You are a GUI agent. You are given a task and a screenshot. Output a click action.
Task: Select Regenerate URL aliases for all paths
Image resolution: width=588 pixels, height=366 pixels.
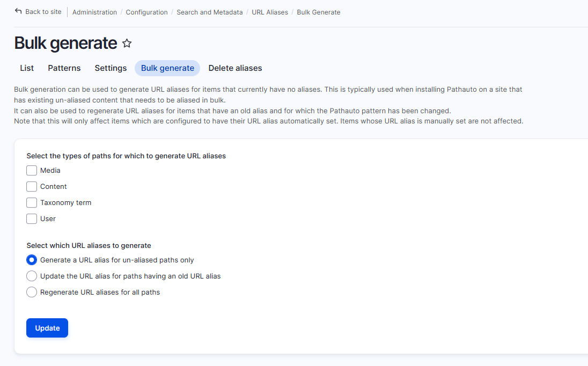tap(32, 292)
